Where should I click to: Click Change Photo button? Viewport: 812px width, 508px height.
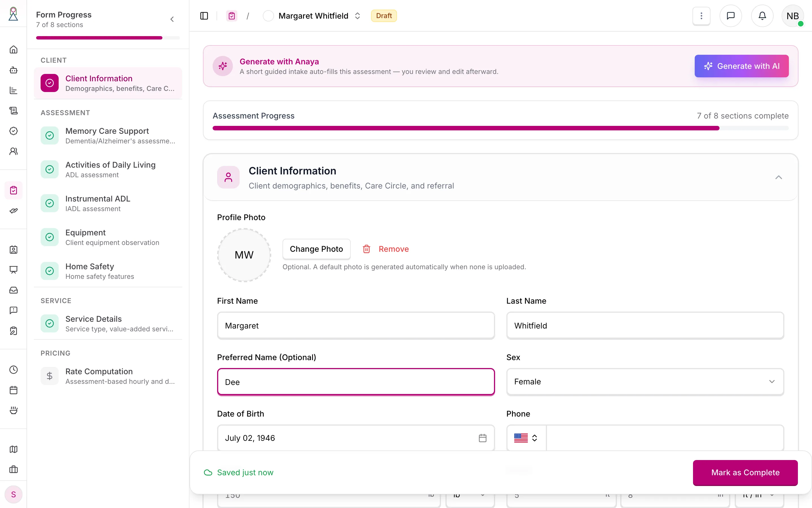(x=316, y=249)
